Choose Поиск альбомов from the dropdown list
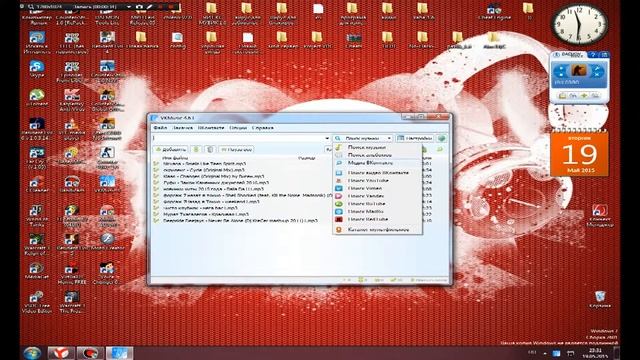The width and height of the screenshot is (640, 360). click(378, 155)
